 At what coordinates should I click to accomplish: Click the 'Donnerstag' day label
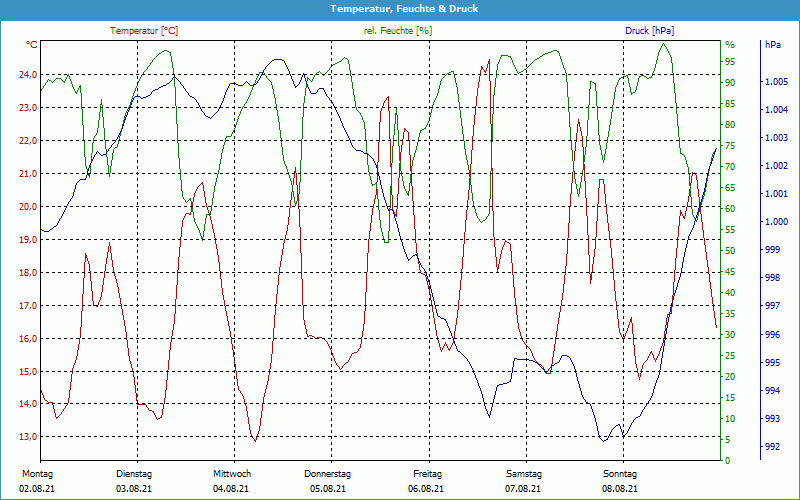(x=328, y=474)
